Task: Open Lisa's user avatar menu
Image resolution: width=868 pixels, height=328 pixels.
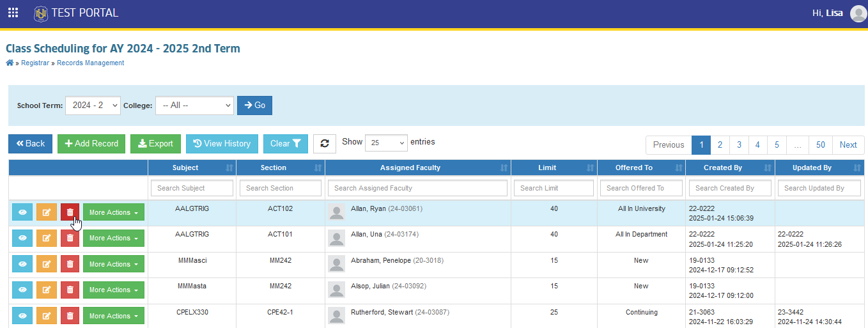Action: [858, 13]
